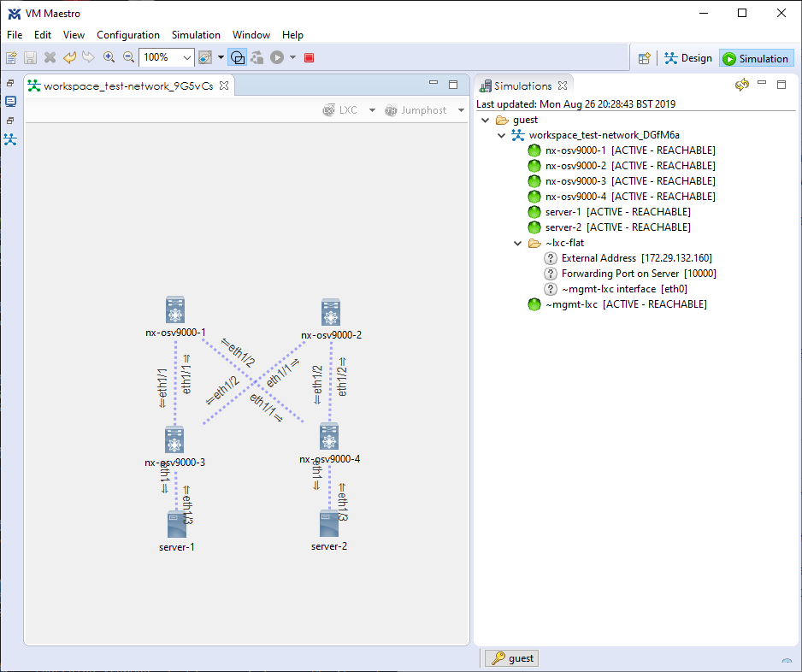
Task: Refresh the Simulations list
Action: (742, 85)
